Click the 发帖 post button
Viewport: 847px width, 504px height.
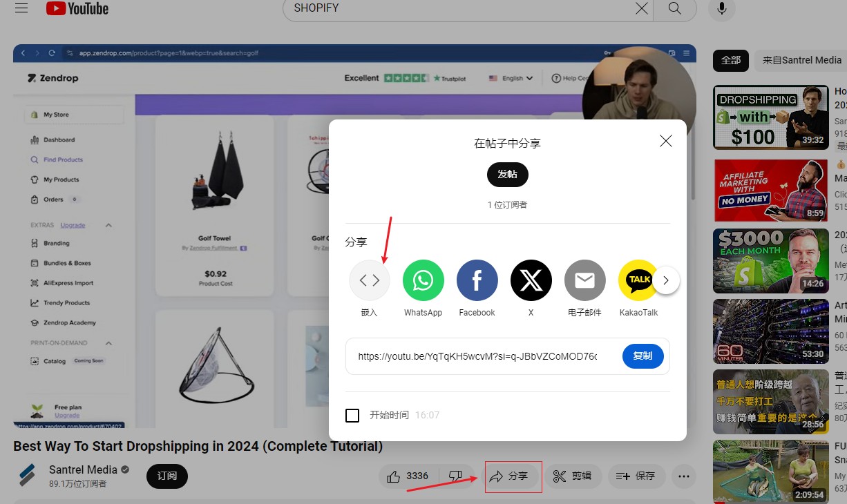[x=508, y=175]
